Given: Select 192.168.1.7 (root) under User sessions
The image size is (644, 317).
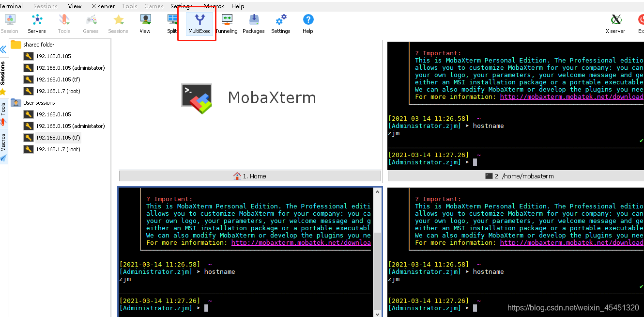Looking at the screenshot, I should tap(58, 149).
